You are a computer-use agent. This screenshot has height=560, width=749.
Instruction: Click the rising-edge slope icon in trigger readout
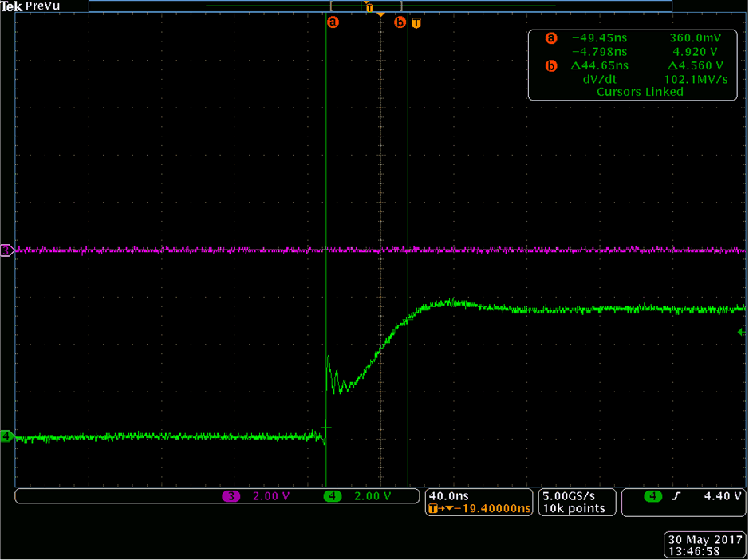point(677,496)
